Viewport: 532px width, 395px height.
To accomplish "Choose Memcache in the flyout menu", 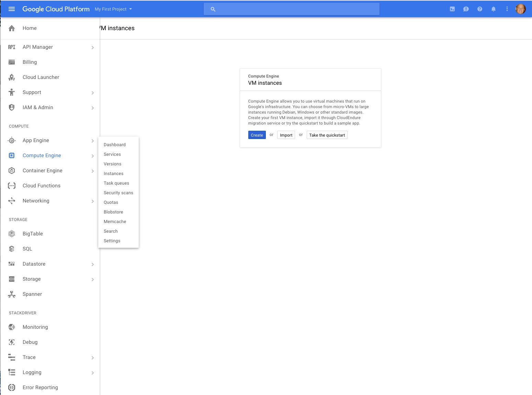I will click(x=115, y=222).
